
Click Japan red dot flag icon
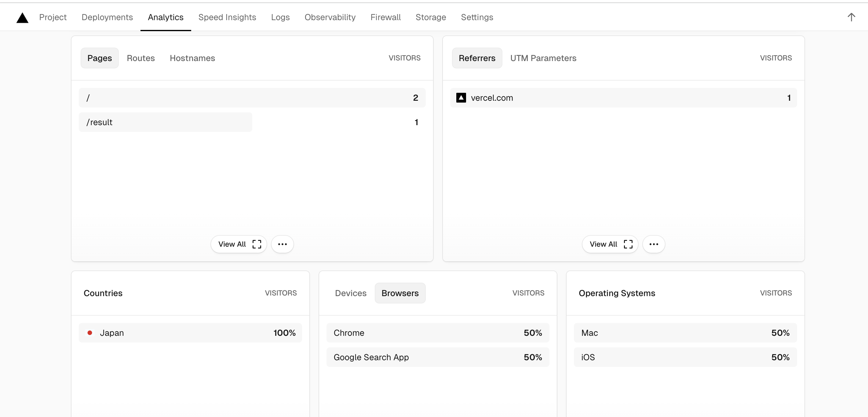(90, 333)
